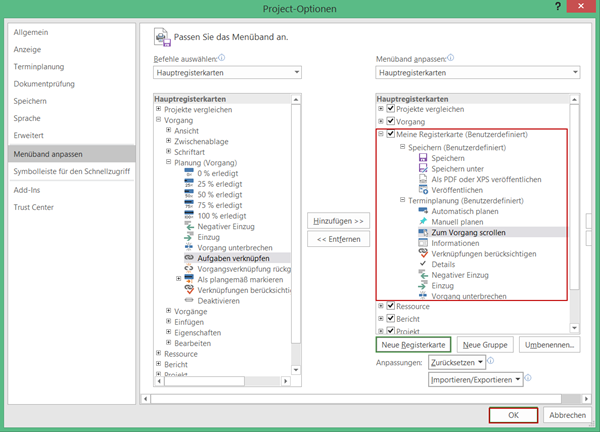Image resolution: width=600 pixels, height=432 pixels.
Task: Toggle the Meine Registerkarte (Benutzerdefiniert) checkbox
Action: point(391,134)
